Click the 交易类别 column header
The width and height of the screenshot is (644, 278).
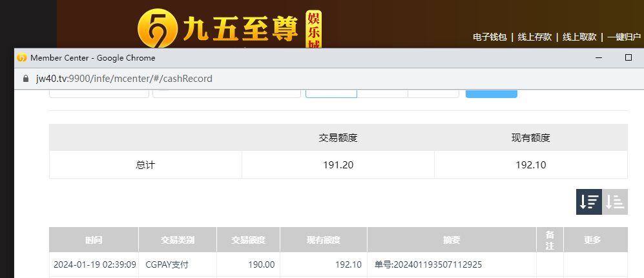[178, 240]
